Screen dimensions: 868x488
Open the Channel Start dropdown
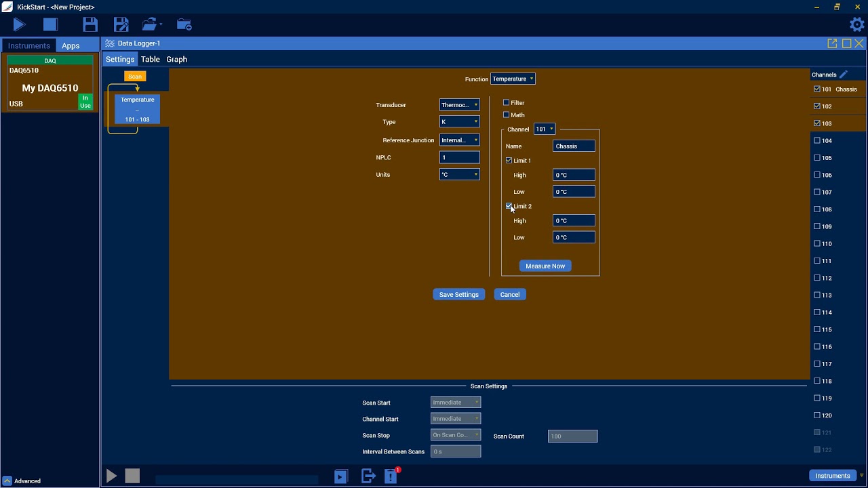[x=456, y=418]
